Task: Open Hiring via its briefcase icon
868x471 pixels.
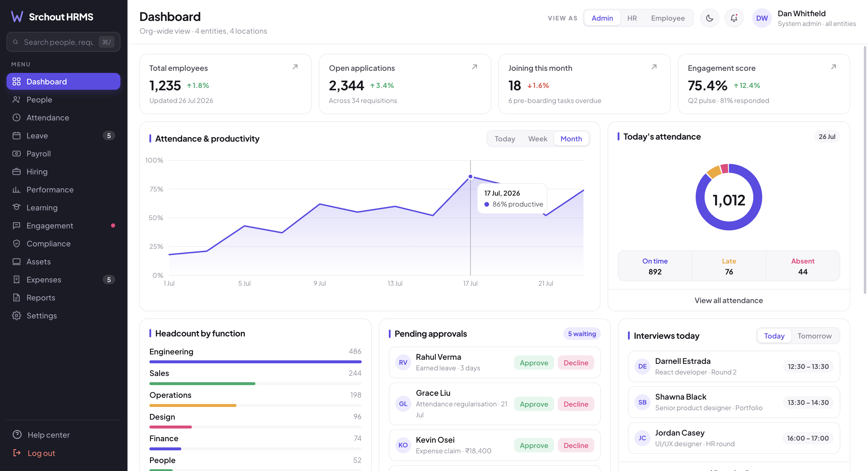Action: 17,171
